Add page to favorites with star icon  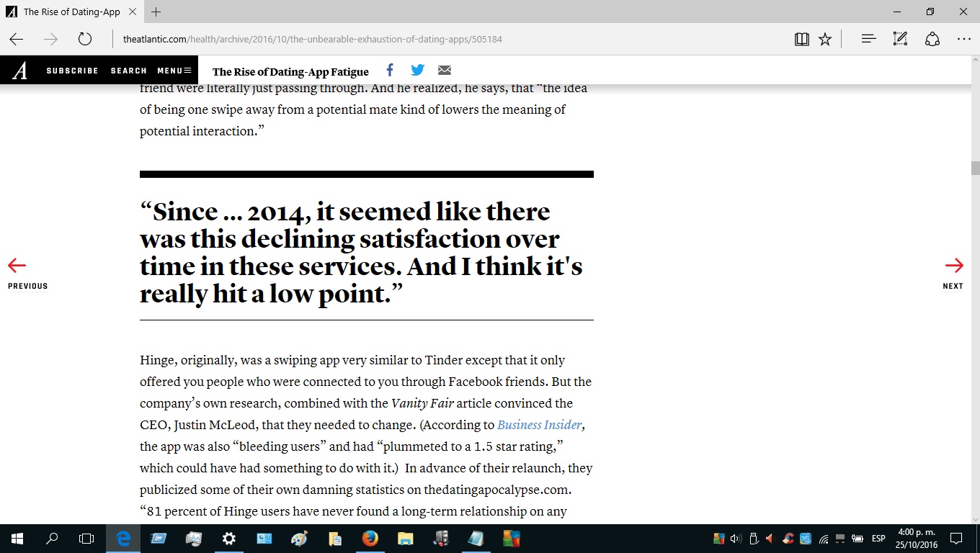[825, 39]
